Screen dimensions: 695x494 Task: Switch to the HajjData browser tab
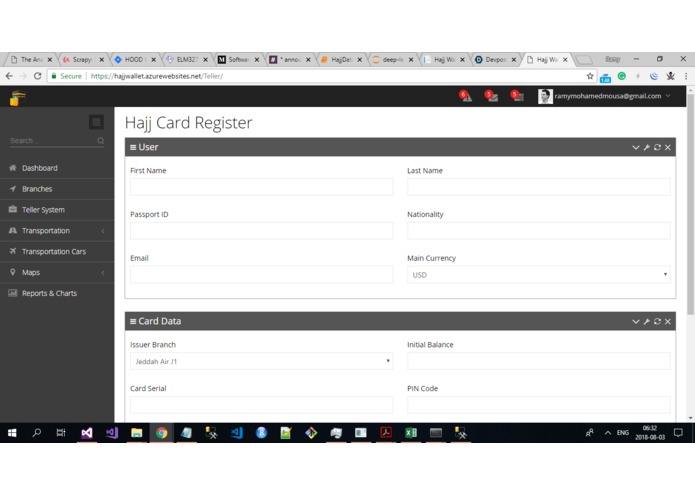340,59
